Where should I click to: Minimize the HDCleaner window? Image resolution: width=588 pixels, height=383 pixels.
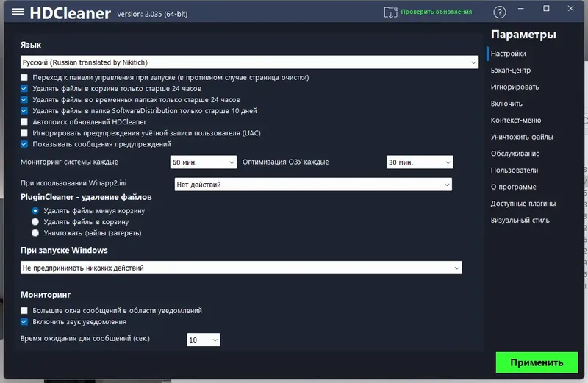[521, 8]
